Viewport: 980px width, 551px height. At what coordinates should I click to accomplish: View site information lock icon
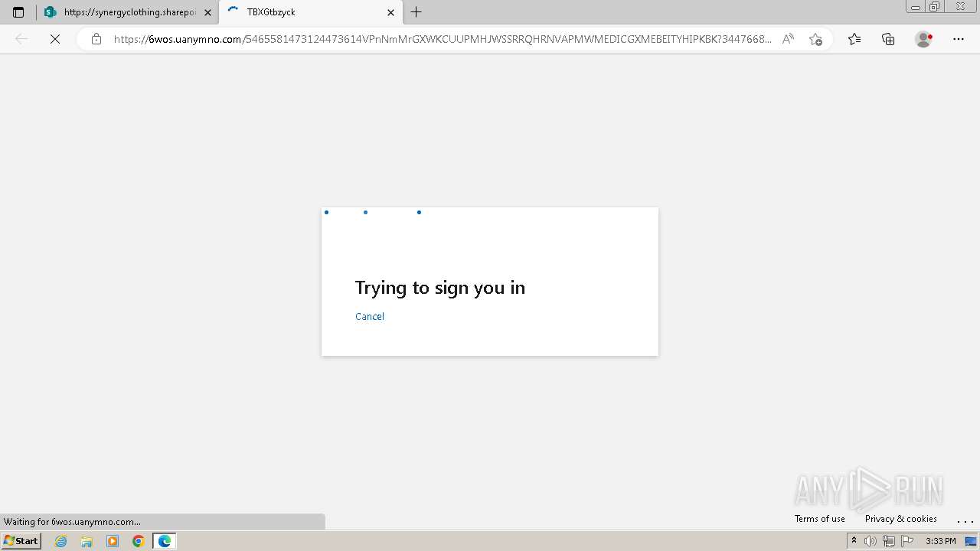96,39
